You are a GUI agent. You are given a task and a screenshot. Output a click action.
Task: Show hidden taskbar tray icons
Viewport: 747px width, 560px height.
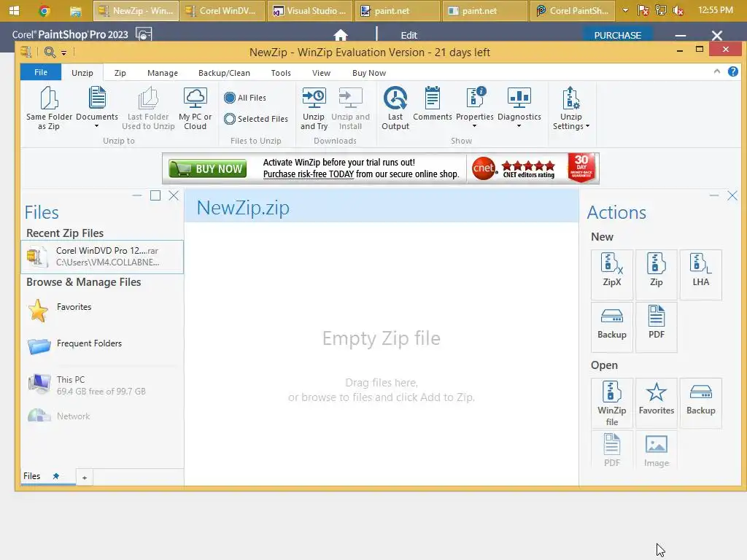tap(625, 10)
